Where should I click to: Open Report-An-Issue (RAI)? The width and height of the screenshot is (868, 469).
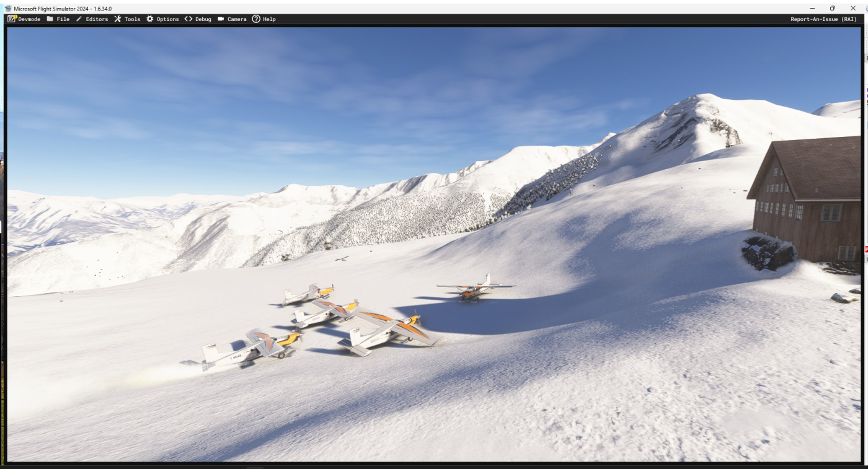(x=823, y=19)
